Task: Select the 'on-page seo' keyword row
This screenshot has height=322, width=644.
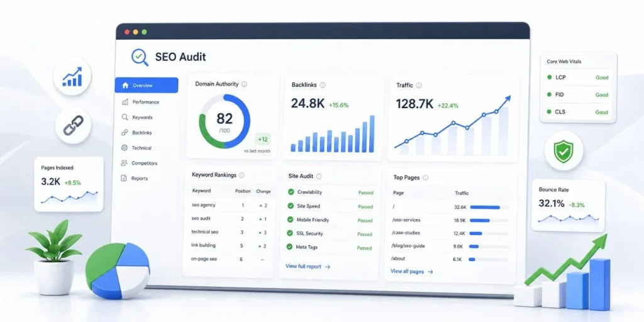Action: [x=229, y=259]
